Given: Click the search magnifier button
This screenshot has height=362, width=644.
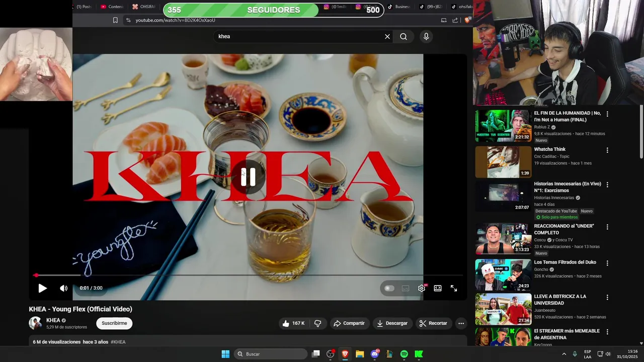Looking at the screenshot, I should point(404,36).
